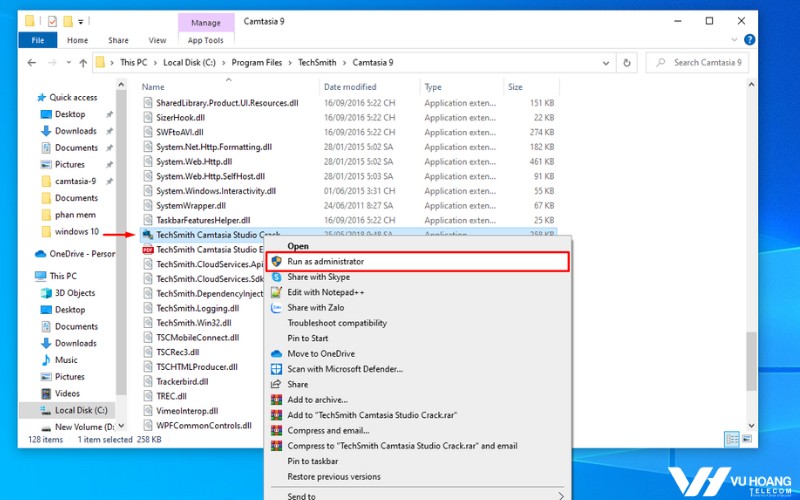Click the Properties quick access toolbar icon

(52, 21)
